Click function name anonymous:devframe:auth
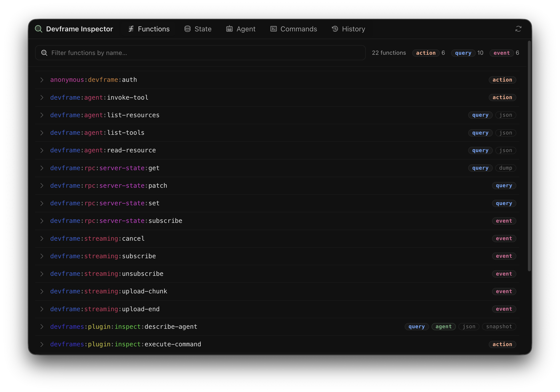 (94, 80)
